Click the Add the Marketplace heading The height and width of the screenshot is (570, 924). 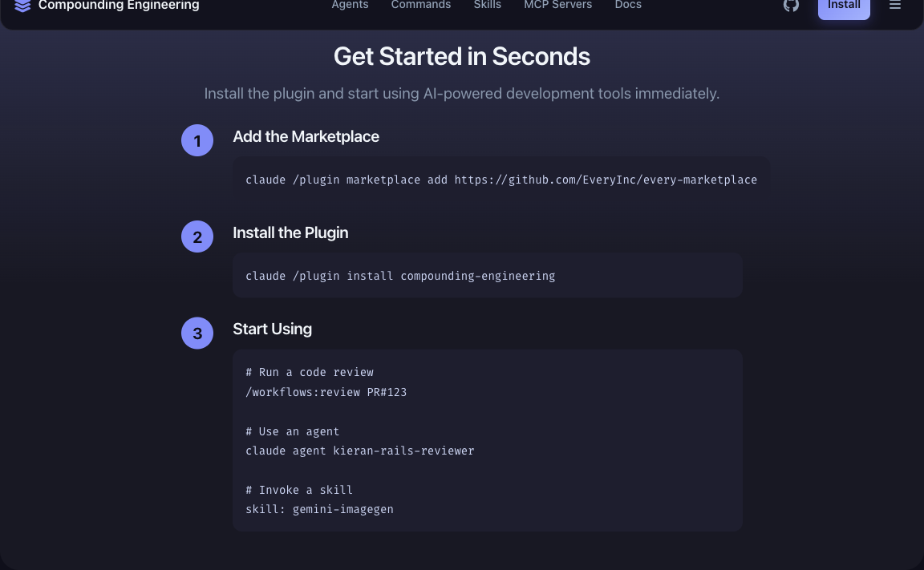pyautogui.click(x=306, y=137)
